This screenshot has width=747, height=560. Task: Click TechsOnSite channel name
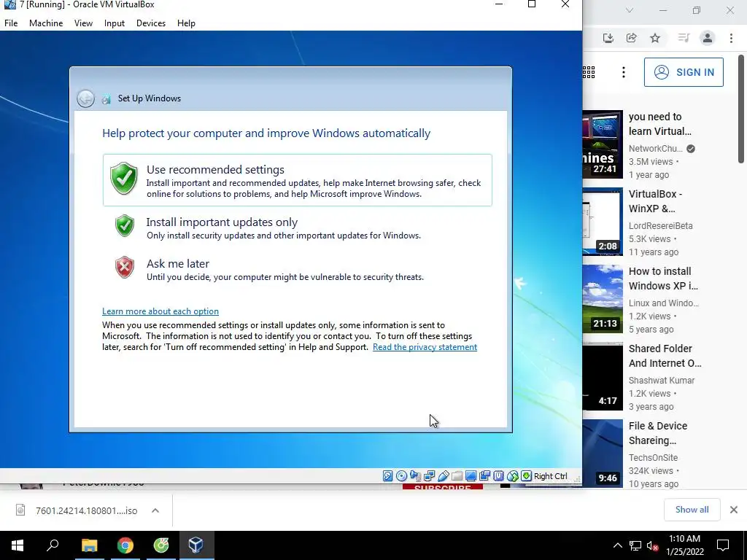click(x=653, y=457)
